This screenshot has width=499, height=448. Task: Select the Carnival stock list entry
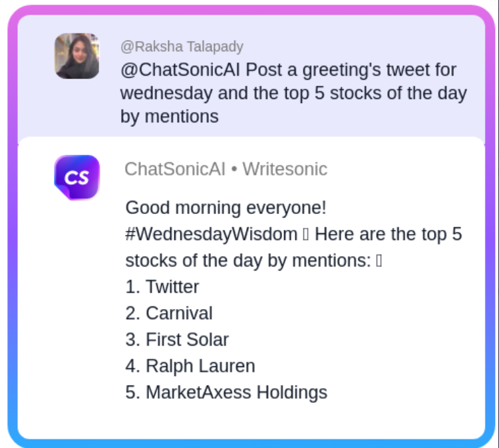click(x=179, y=313)
